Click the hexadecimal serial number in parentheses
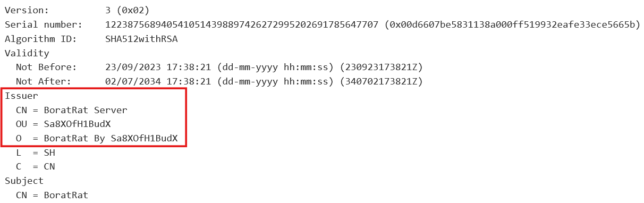 click(513, 24)
